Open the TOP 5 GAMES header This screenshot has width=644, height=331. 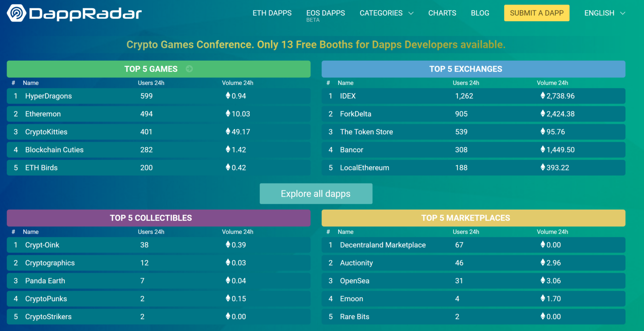[159, 69]
